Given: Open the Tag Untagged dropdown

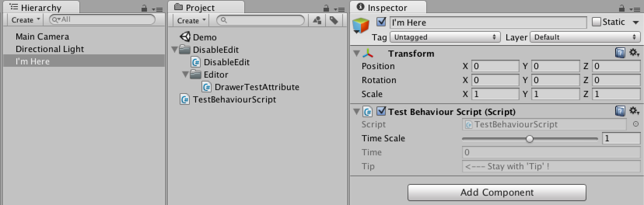Looking at the screenshot, I should pos(445,37).
